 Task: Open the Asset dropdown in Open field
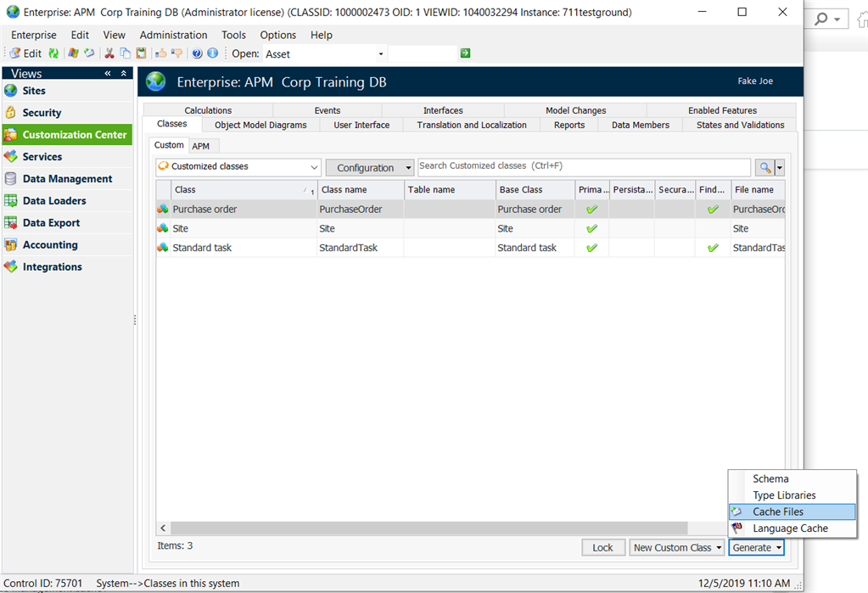(x=381, y=54)
